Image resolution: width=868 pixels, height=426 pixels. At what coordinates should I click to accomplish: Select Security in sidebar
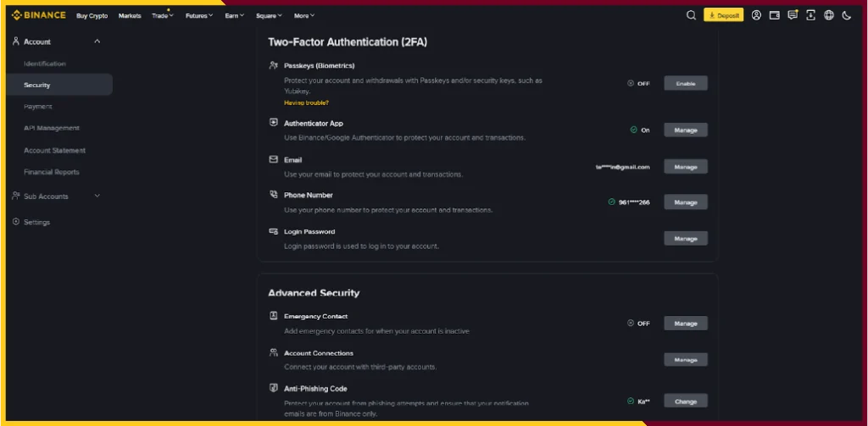59,85
